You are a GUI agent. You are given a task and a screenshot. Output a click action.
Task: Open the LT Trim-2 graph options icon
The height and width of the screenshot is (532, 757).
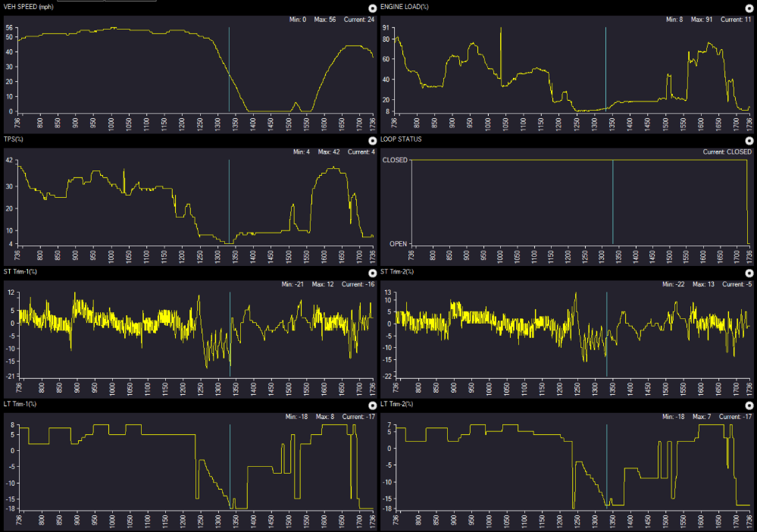749,405
